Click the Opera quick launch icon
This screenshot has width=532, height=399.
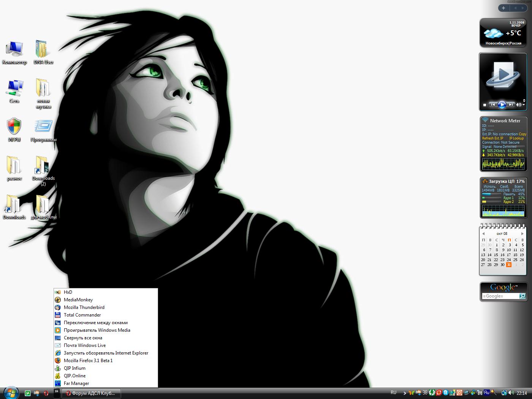(x=46, y=393)
